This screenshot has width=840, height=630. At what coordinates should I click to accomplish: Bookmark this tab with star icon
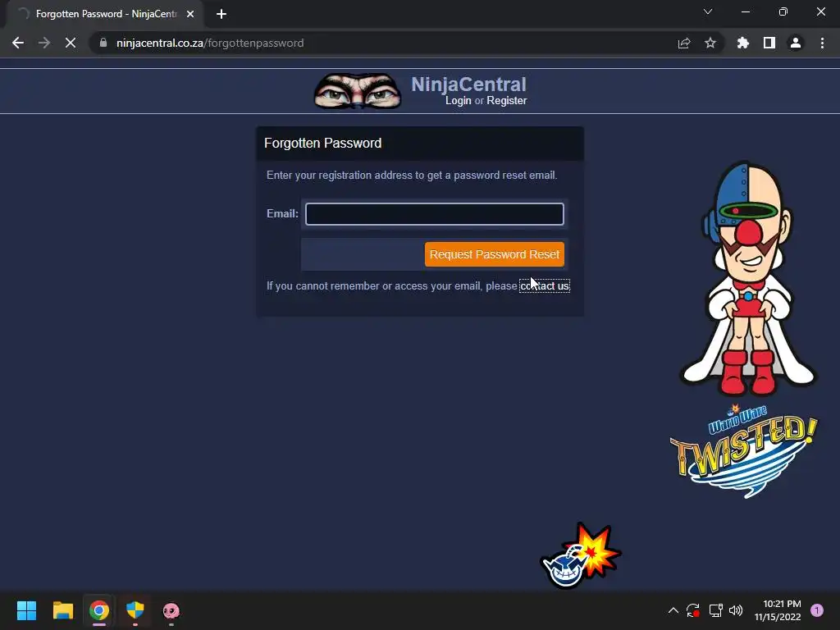coord(710,43)
